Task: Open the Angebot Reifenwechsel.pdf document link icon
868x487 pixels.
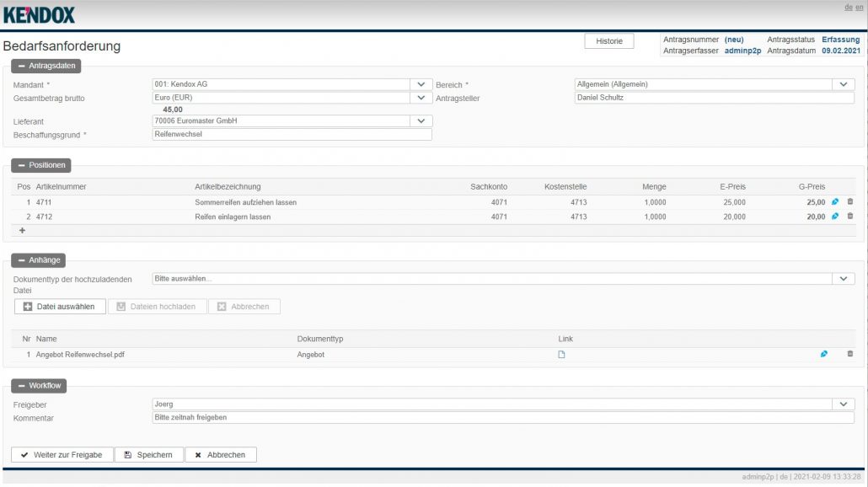Action: tap(561, 355)
